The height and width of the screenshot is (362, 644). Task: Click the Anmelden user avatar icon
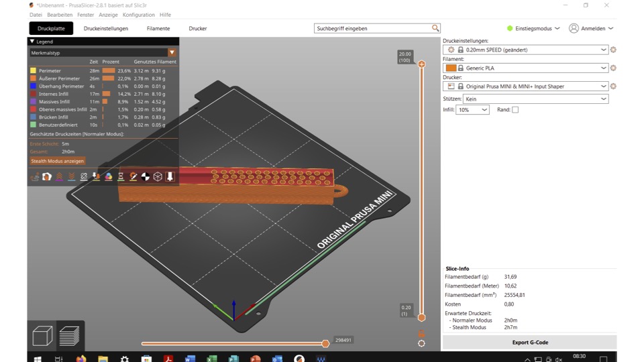point(574,28)
